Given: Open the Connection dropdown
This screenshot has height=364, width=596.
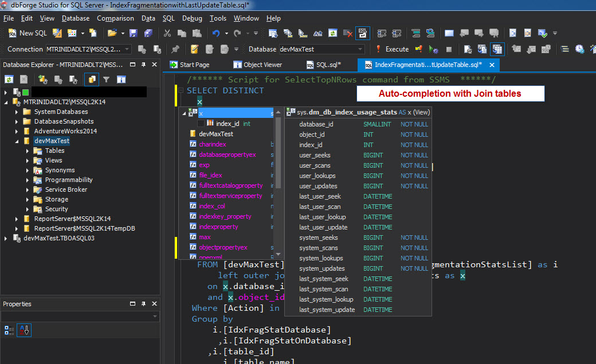Looking at the screenshot, I should 127,49.
